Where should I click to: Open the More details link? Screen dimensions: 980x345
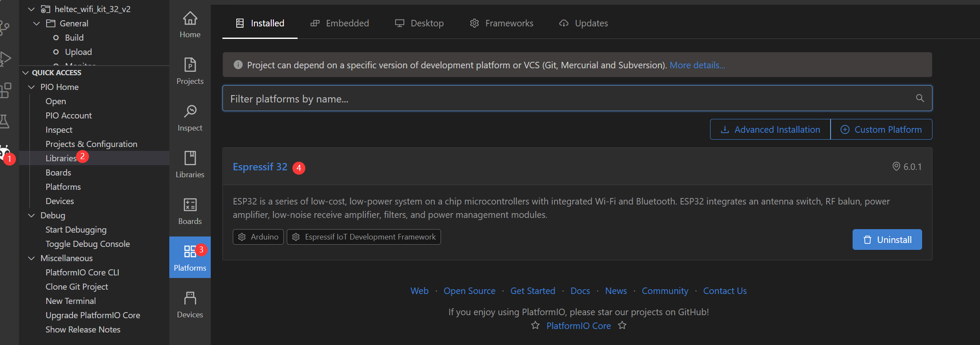tap(697, 65)
